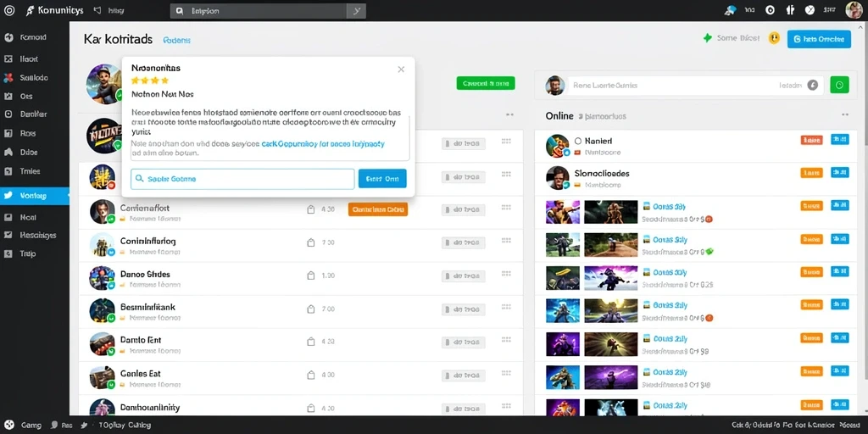Click the Rodents link beside the page title

[x=177, y=41]
